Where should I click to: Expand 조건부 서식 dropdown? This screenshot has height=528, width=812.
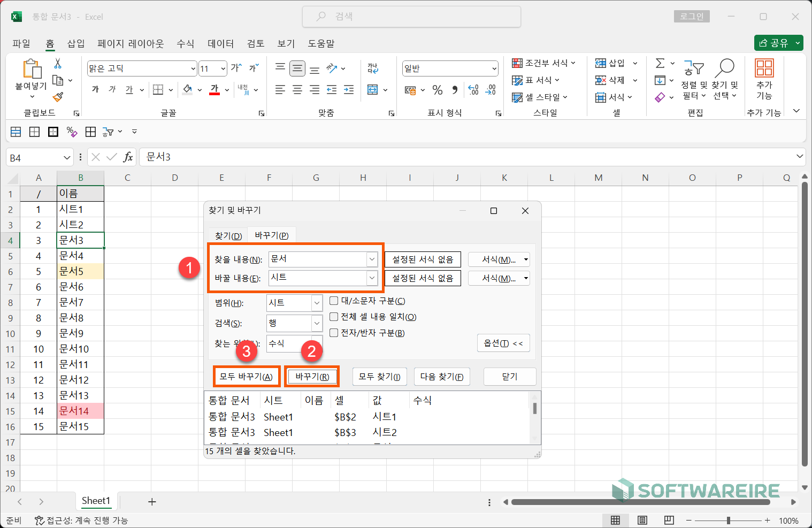click(573, 63)
